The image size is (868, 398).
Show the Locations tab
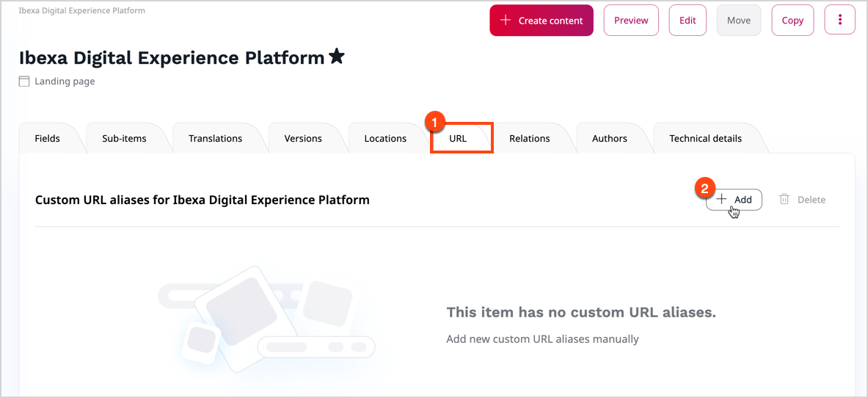coord(385,138)
